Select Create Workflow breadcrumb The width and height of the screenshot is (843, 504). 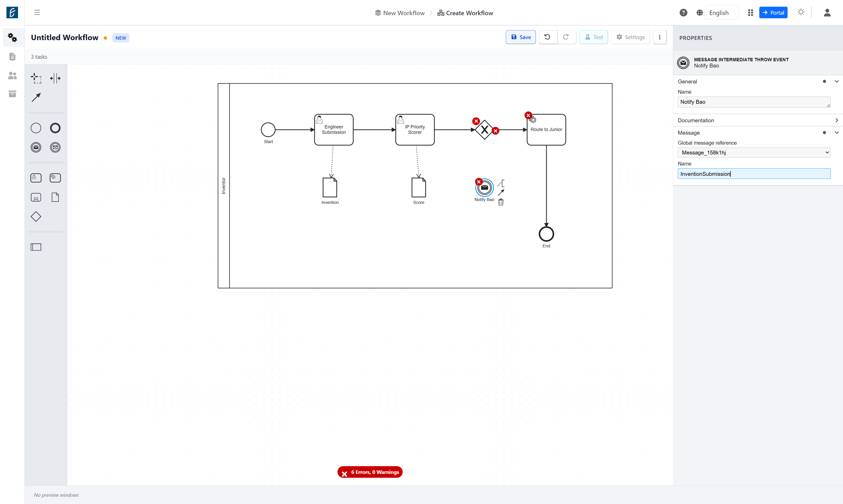tap(465, 13)
